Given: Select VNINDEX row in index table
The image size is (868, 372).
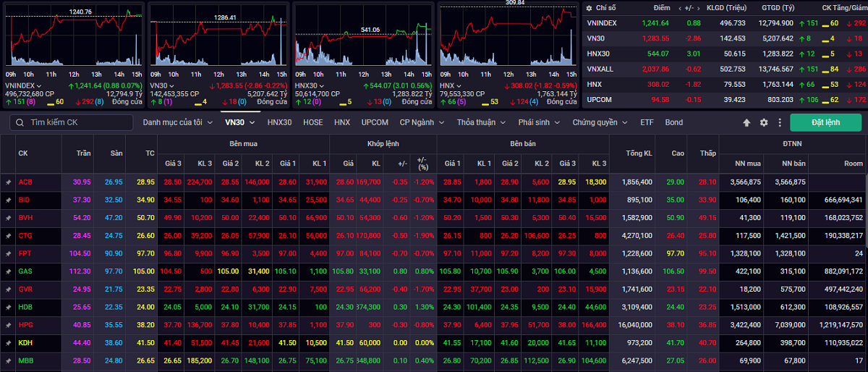Looking at the screenshot, I should 726,23.
